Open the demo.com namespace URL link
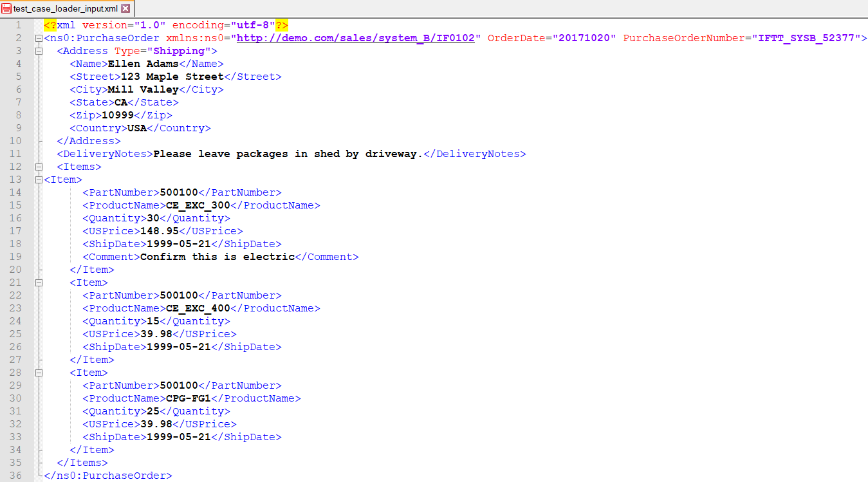The image size is (868, 482). (x=355, y=38)
